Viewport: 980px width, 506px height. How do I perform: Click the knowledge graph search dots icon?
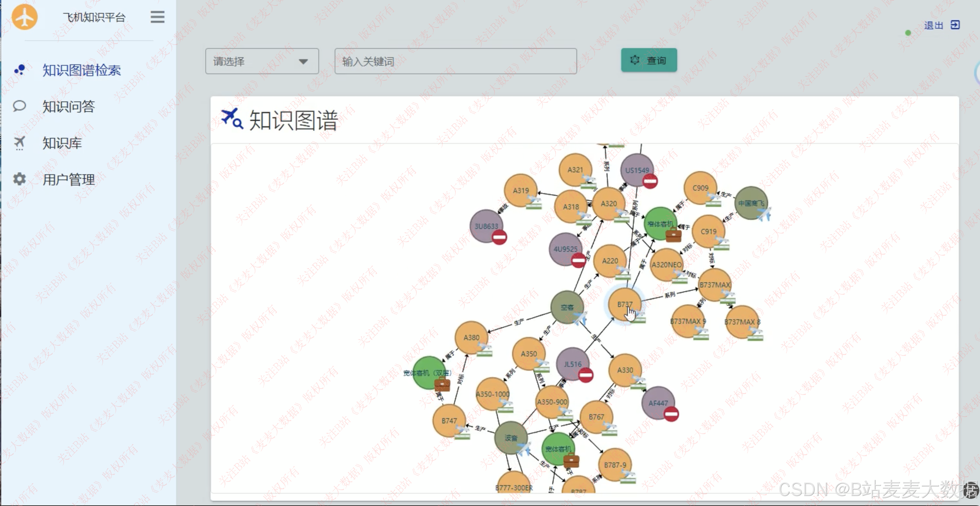coord(19,70)
